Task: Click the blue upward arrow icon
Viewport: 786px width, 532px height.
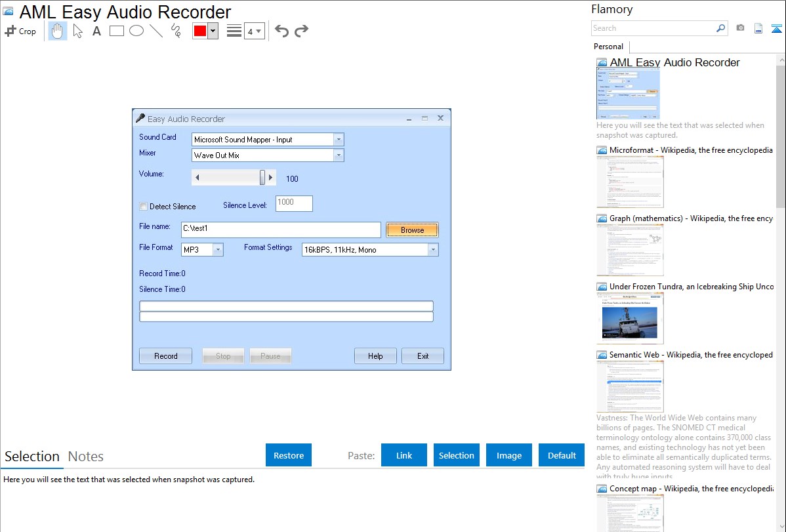Action: 776,28
